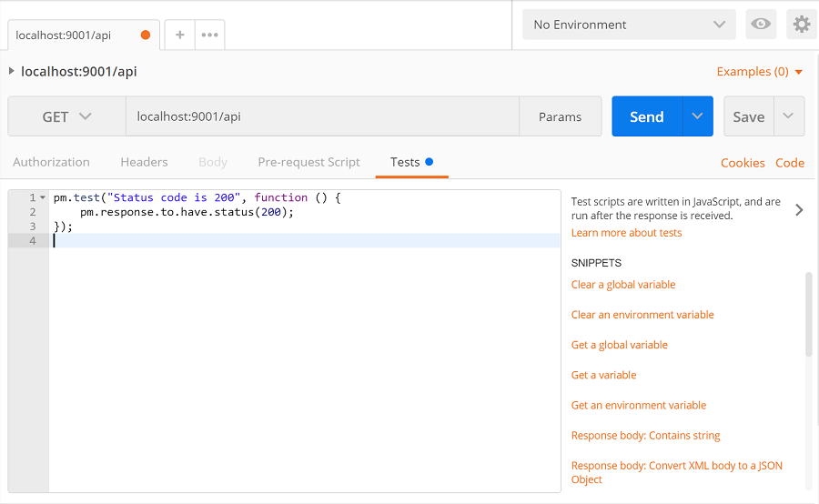The width and height of the screenshot is (819, 504).
Task: Open the No Environment dropdown
Action: pyautogui.click(x=629, y=24)
